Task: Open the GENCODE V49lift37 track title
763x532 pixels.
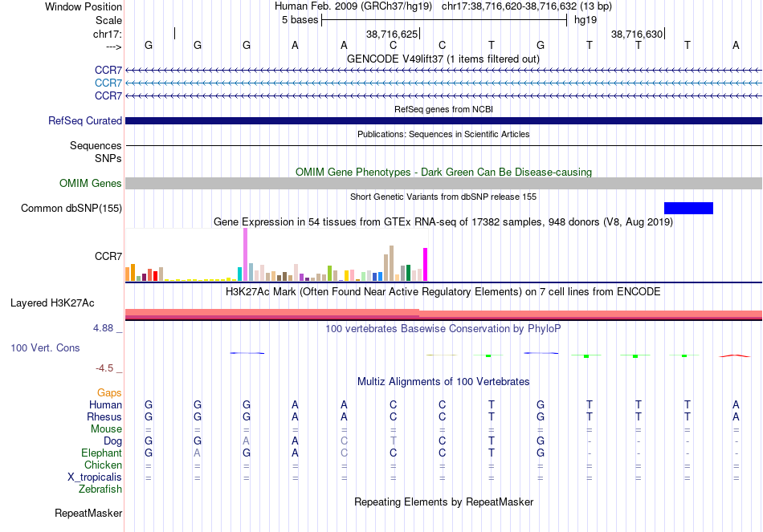Action: (x=443, y=59)
